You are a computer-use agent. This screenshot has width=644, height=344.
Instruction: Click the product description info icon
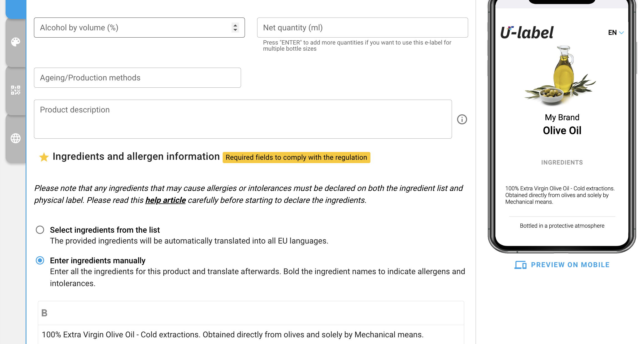pos(462,119)
